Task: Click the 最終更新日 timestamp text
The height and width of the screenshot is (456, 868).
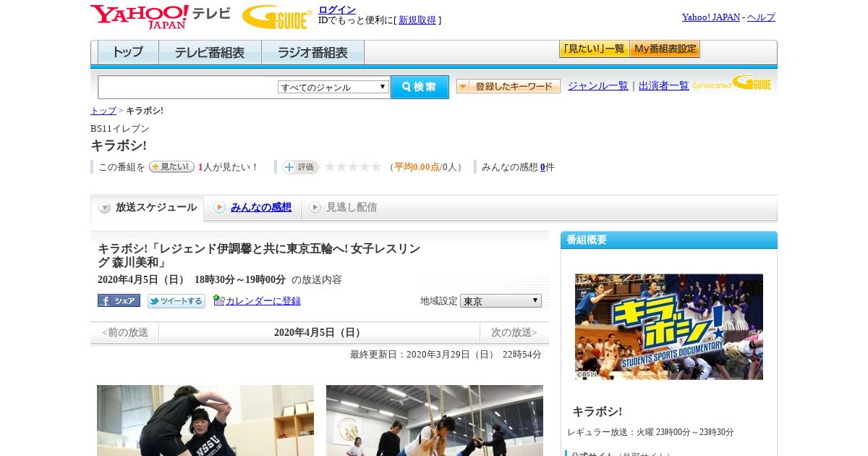Action: coord(446,354)
